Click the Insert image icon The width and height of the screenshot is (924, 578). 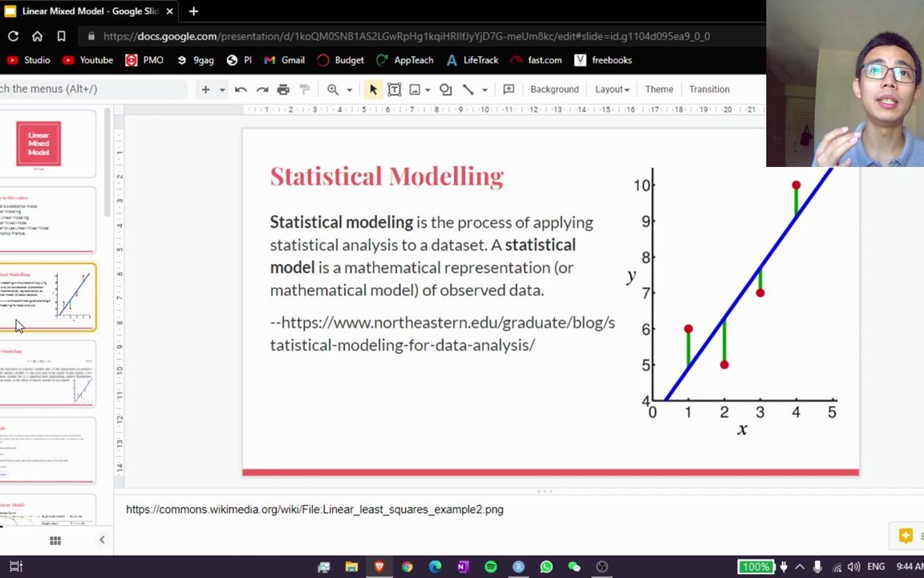[415, 89]
